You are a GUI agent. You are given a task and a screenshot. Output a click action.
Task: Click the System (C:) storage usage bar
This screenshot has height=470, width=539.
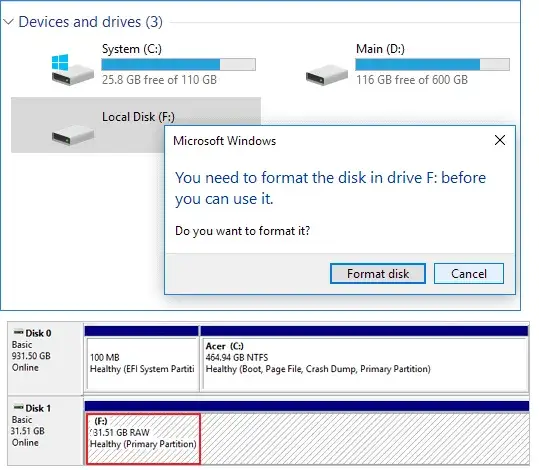coord(178,64)
